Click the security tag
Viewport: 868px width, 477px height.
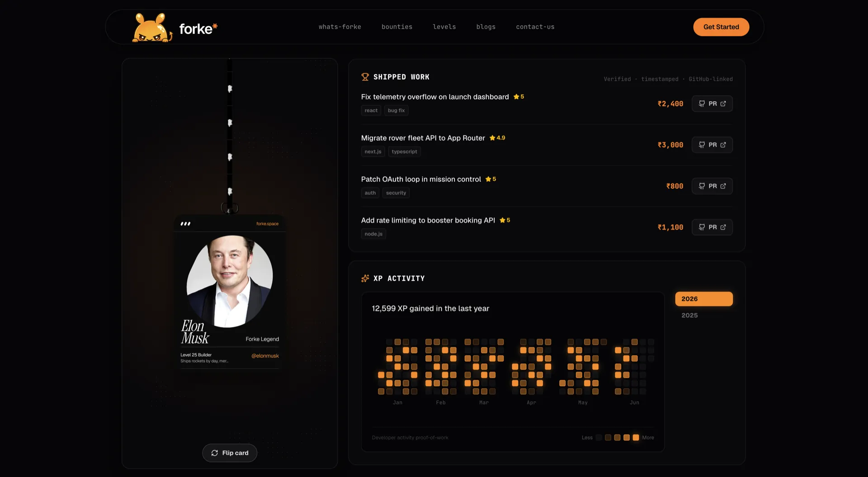point(396,193)
